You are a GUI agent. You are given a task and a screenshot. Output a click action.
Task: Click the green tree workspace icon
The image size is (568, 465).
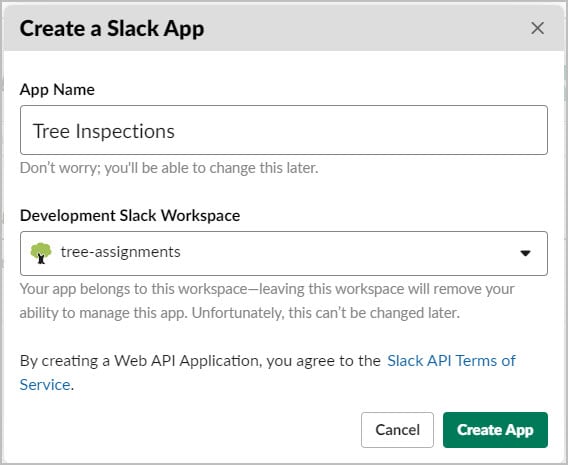[41, 253]
